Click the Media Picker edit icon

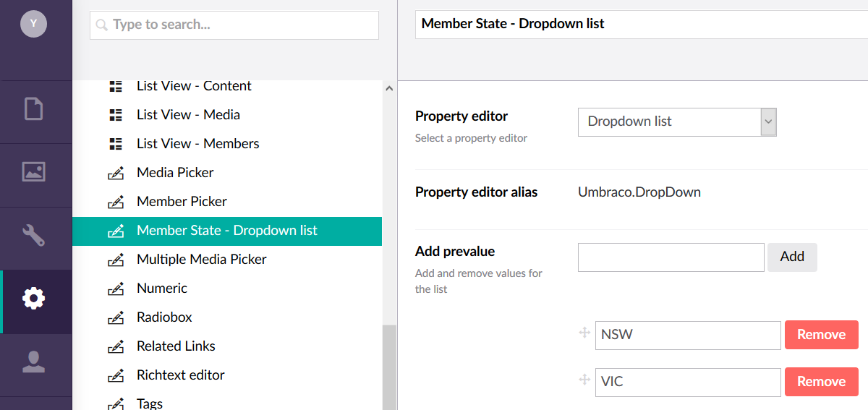pos(116,173)
